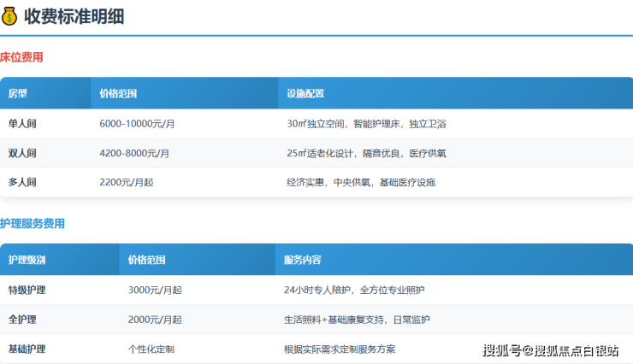Click the 服务内容 column header
This screenshot has height=364, width=633.
pos(302,259)
